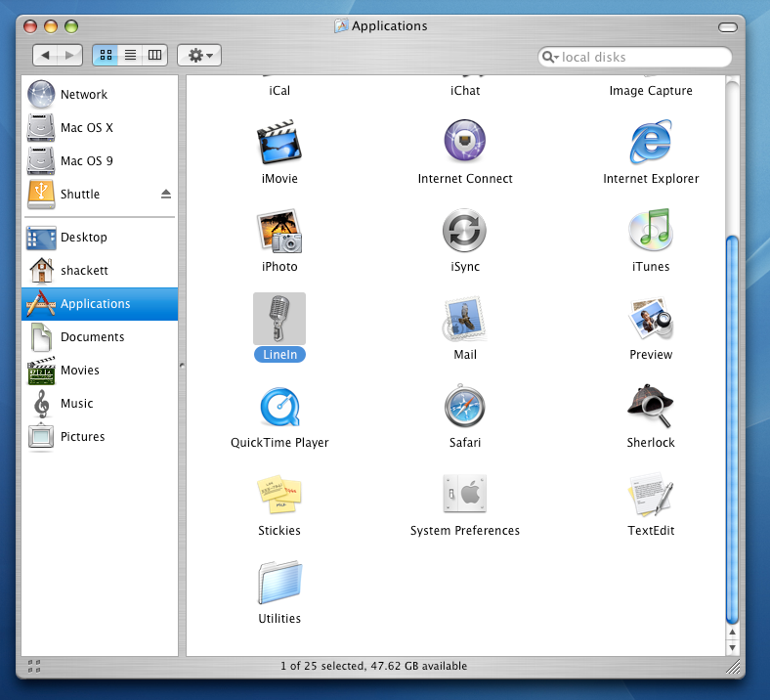The height and width of the screenshot is (700, 770).
Task: Click the Image Capture label
Action: [x=651, y=91]
